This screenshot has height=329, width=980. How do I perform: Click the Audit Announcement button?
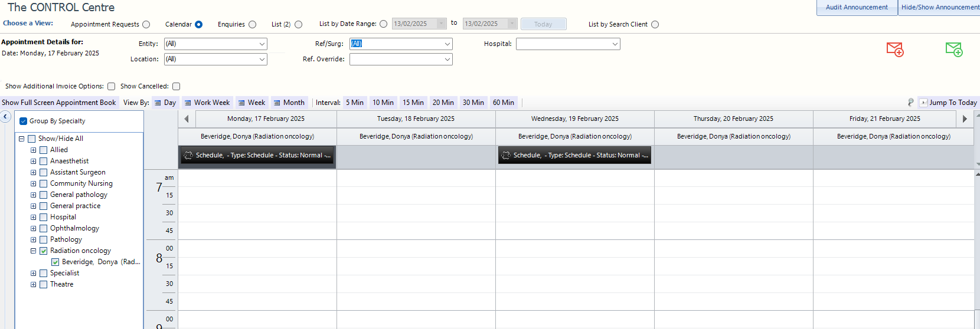pos(857,8)
